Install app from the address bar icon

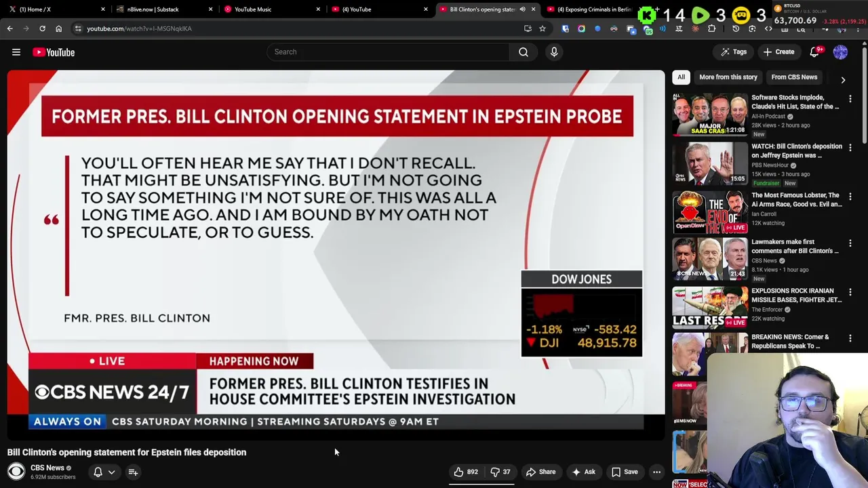tap(528, 28)
